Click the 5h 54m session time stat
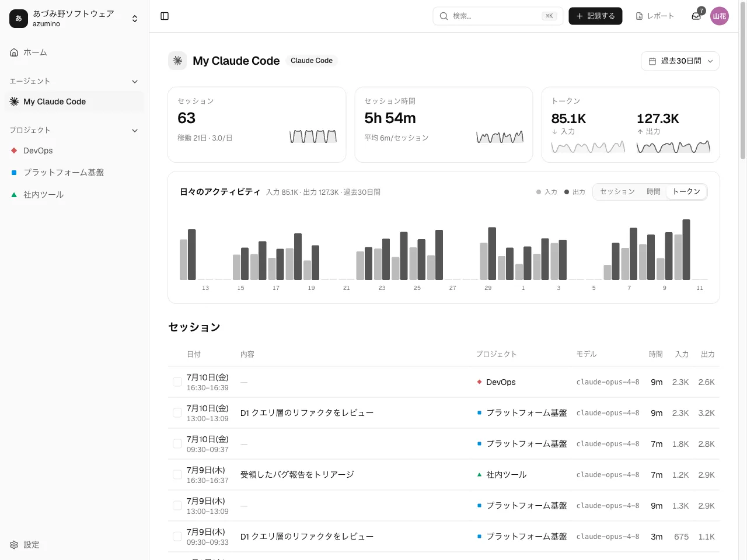The width and height of the screenshot is (747, 560). click(390, 118)
